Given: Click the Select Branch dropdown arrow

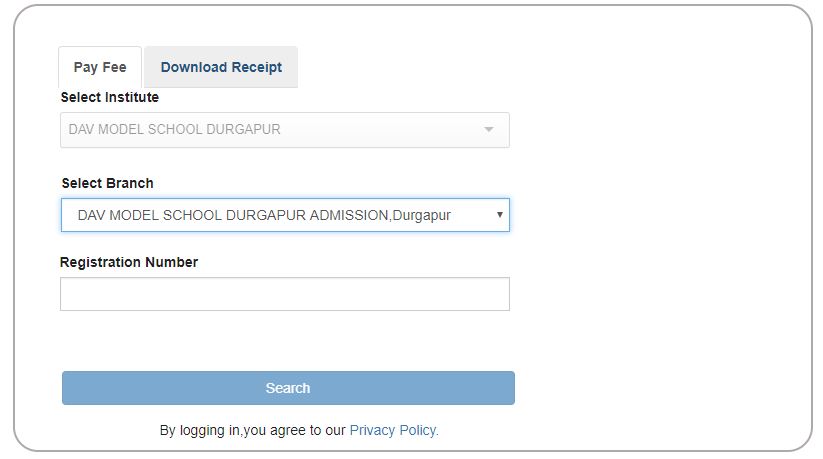Looking at the screenshot, I should click(x=499, y=215).
